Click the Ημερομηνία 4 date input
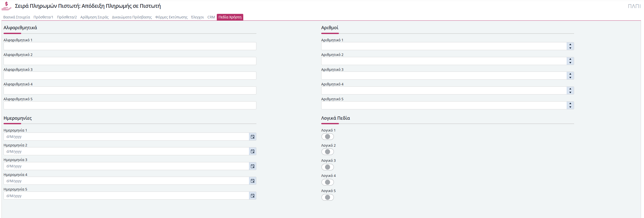Image resolution: width=644 pixels, height=218 pixels. 126,181
